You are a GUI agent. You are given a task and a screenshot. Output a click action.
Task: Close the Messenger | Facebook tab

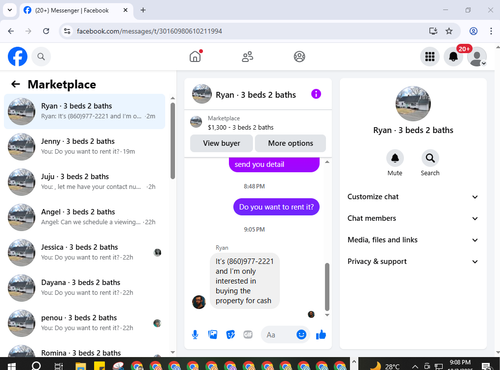125,10
